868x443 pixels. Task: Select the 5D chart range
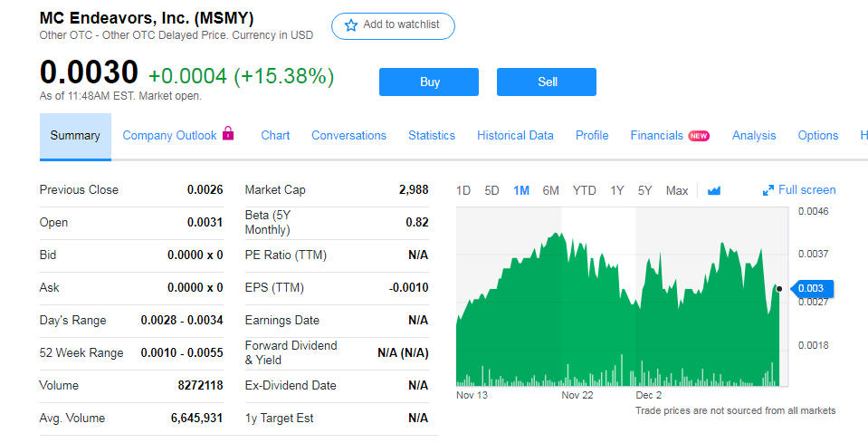click(x=491, y=190)
